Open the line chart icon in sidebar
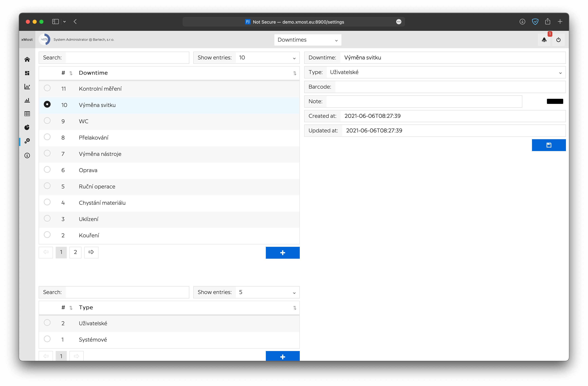This screenshot has width=588, height=386. point(27,87)
